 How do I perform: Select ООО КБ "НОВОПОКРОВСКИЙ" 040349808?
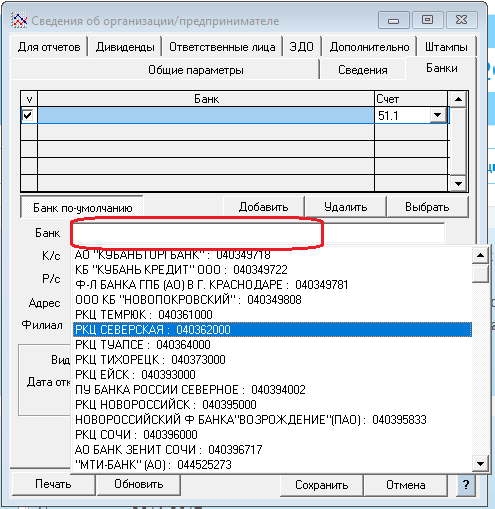pos(272,300)
